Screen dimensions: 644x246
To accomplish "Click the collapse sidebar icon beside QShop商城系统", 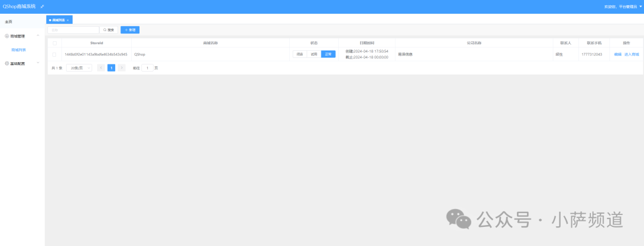I will [42, 7].
